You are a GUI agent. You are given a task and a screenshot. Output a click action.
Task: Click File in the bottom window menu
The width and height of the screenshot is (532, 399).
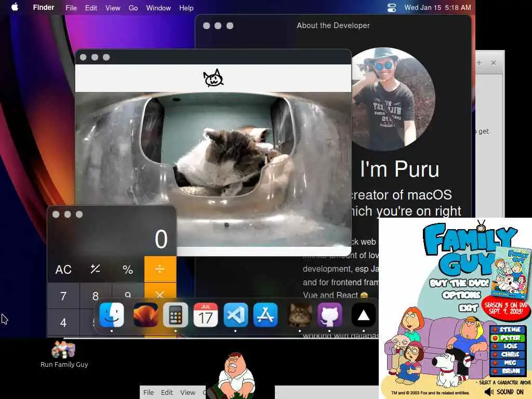(x=148, y=392)
